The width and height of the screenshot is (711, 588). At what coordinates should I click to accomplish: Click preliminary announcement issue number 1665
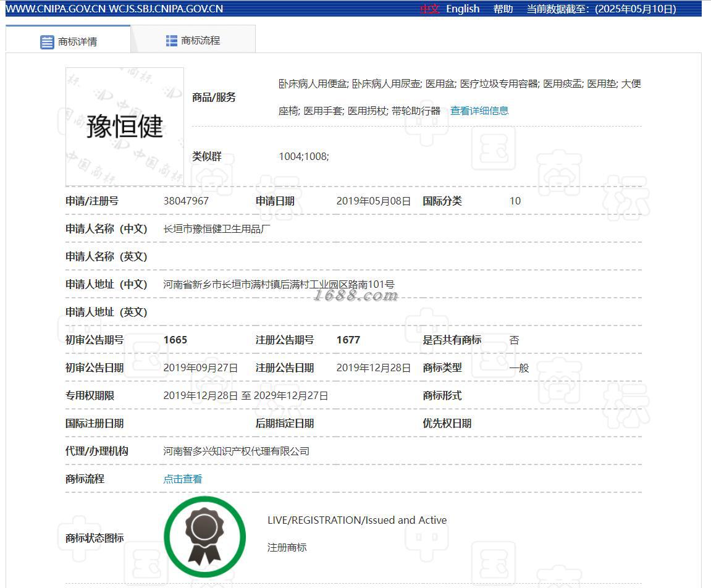175,340
